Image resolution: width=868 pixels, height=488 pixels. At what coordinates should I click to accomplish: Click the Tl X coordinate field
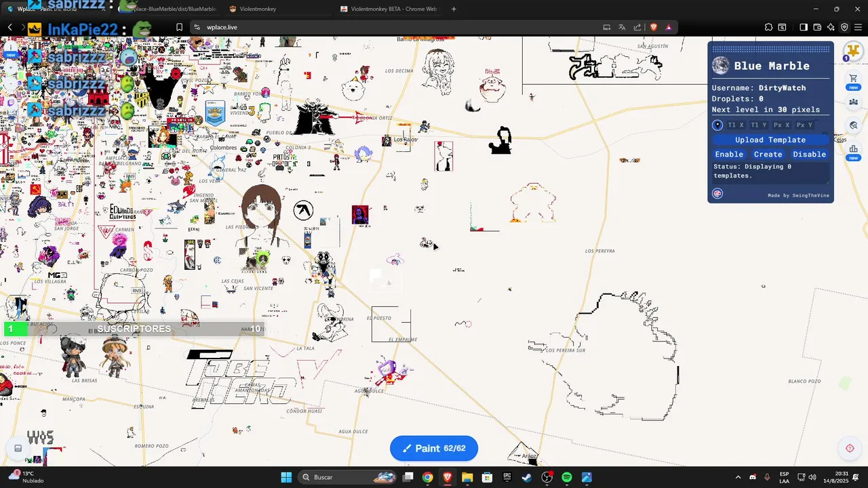click(736, 125)
